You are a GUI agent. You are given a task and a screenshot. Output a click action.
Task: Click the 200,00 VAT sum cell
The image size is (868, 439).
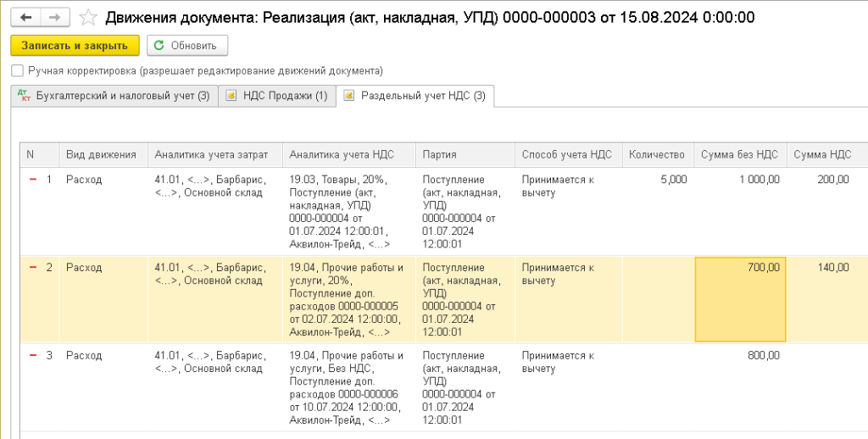point(827,212)
